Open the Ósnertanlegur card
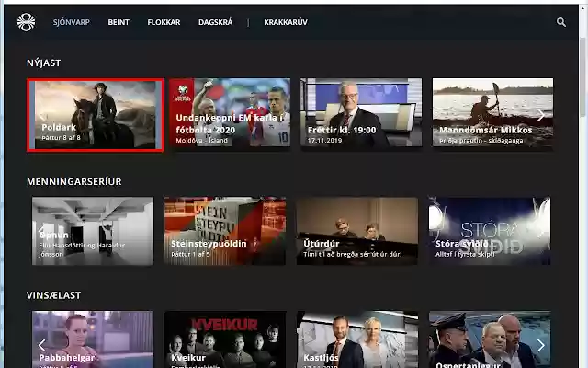Viewport: 588px width, 368px height. click(490, 339)
